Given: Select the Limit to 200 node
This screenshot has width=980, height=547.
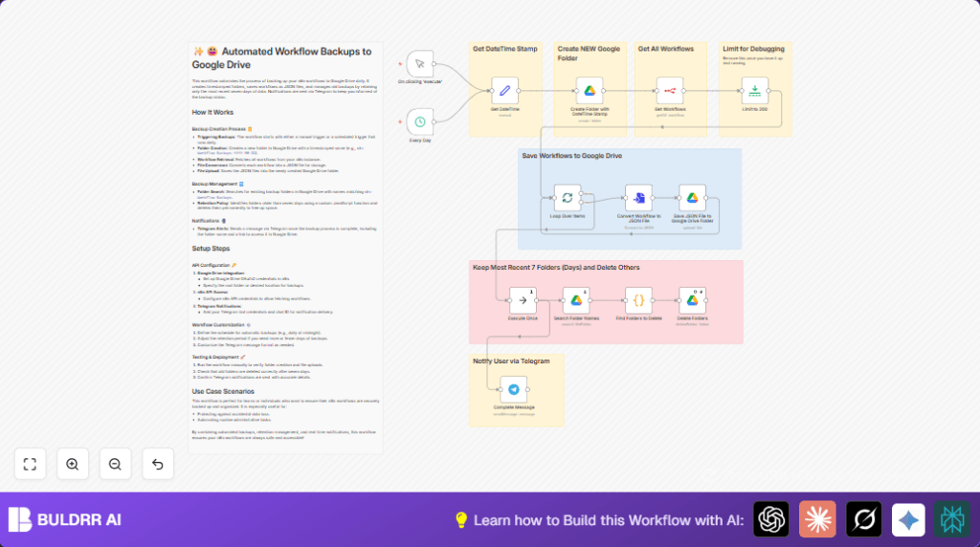Looking at the screenshot, I should pos(754,91).
